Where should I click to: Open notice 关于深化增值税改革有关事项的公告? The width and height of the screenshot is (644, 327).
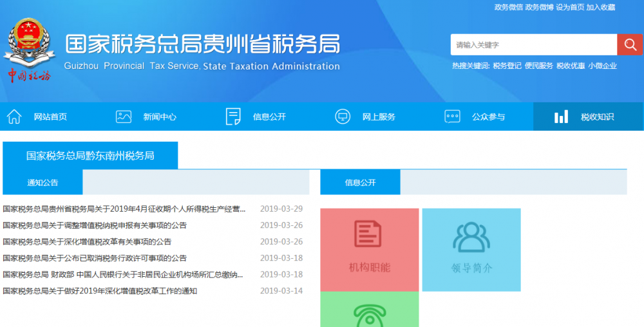pyautogui.click(x=87, y=241)
